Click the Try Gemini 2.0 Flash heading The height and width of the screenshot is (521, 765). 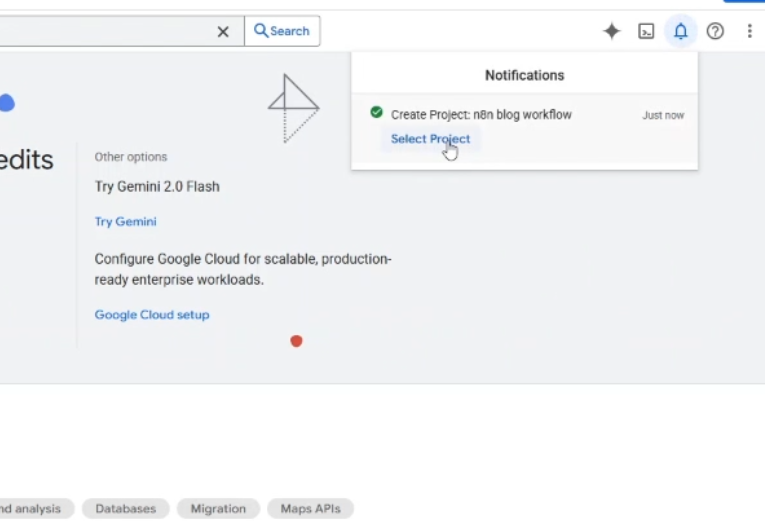[157, 187]
